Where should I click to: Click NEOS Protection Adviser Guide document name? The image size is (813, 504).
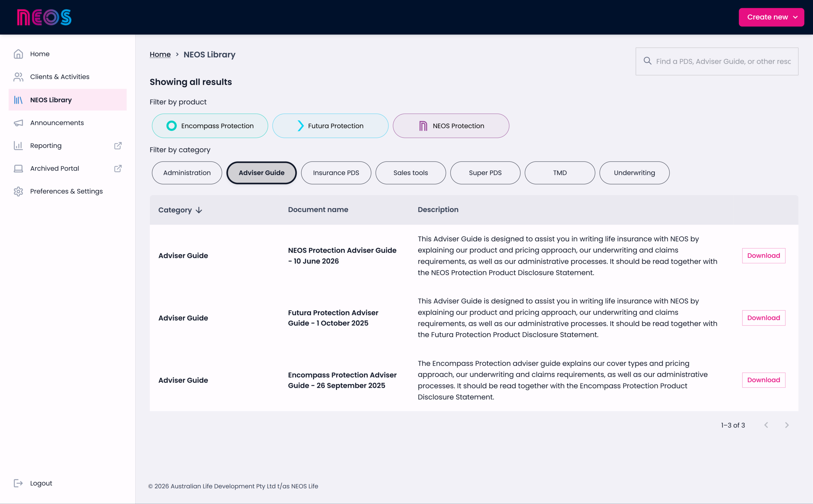click(342, 256)
